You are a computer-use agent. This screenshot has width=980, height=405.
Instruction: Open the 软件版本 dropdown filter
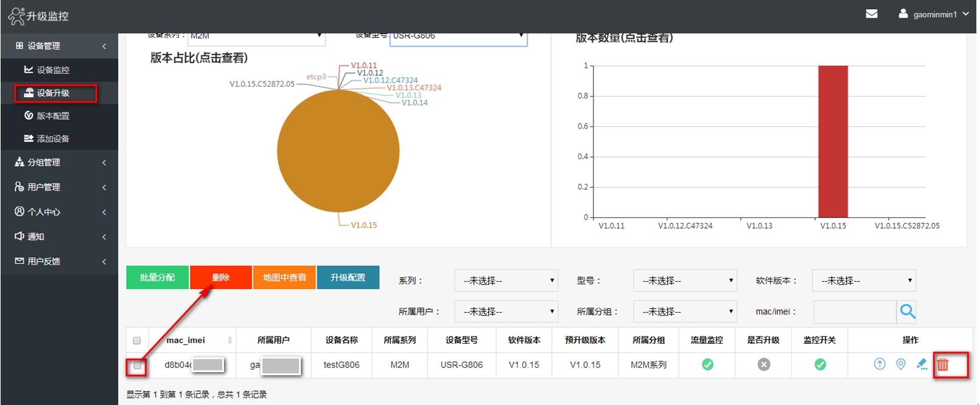pyautogui.click(x=863, y=281)
